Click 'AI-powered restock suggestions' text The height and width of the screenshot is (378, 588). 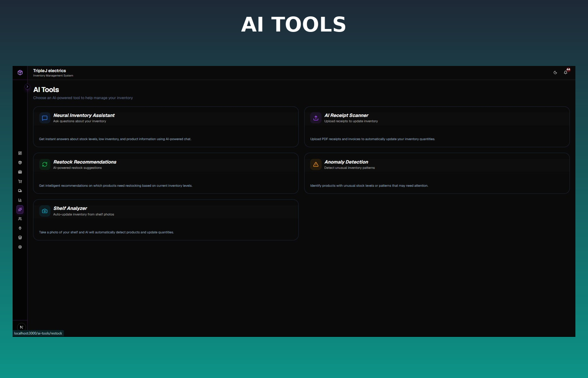point(78,168)
